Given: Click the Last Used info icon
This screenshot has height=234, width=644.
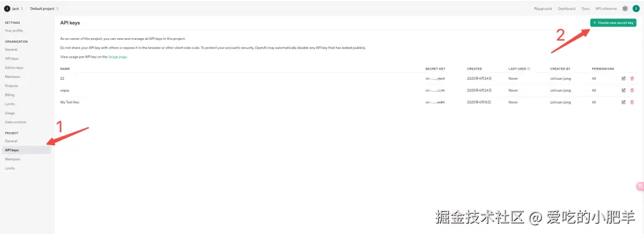Looking at the screenshot, I should click(x=528, y=69).
